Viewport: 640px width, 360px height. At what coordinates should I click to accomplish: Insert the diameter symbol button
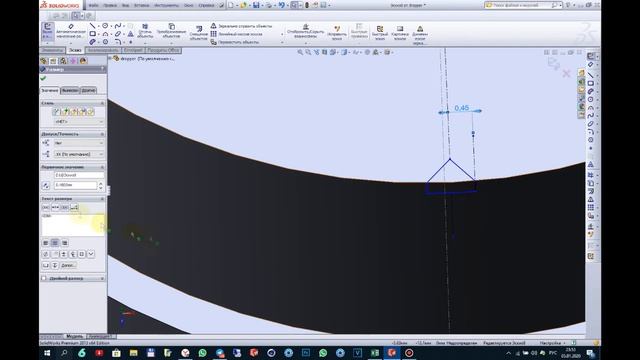click(46, 254)
